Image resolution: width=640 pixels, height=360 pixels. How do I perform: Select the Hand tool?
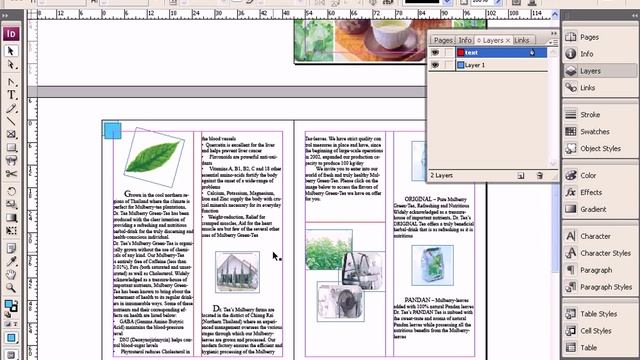[x=11, y=274]
